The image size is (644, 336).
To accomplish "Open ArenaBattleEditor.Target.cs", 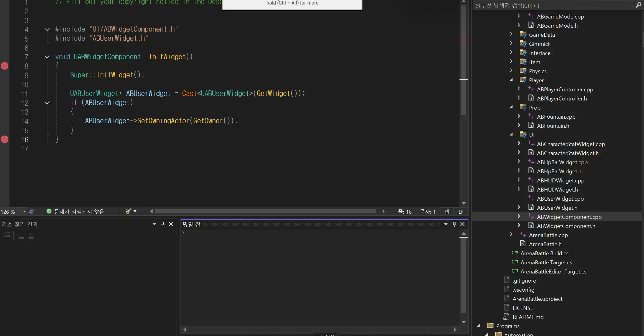I will [553, 272].
